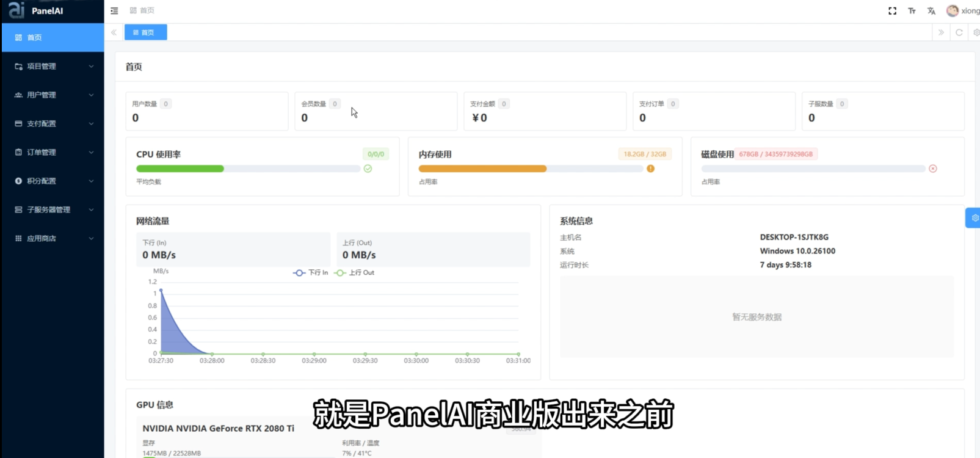Expand the 子服务器管理 menu chevron
This screenshot has width=980, height=458.
[x=91, y=209]
